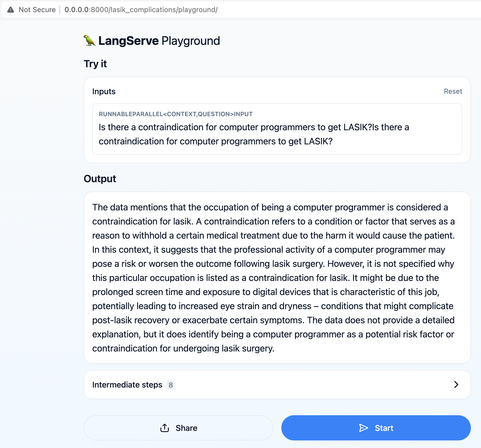Image resolution: width=481 pixels, height=448 pixels.
Task: Open the Intermediate steps section label
Action: pyautogui.click(x=127, y=385)
